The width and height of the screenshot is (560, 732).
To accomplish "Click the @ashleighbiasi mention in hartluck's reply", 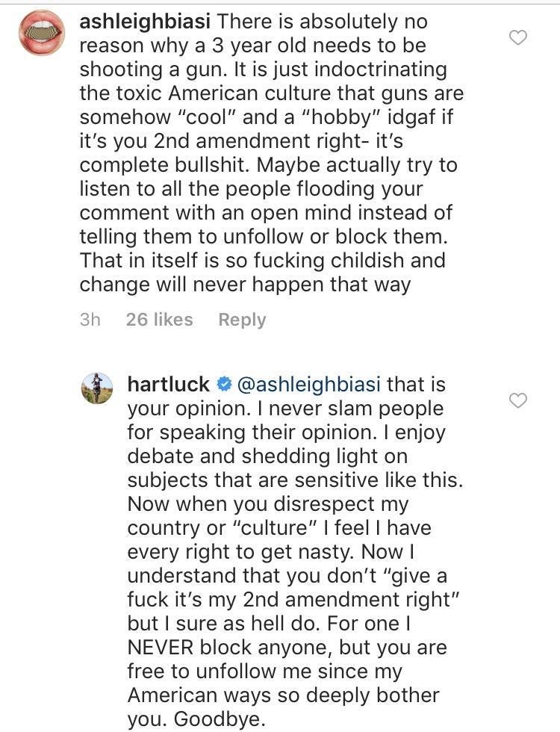I will [308, 385].
